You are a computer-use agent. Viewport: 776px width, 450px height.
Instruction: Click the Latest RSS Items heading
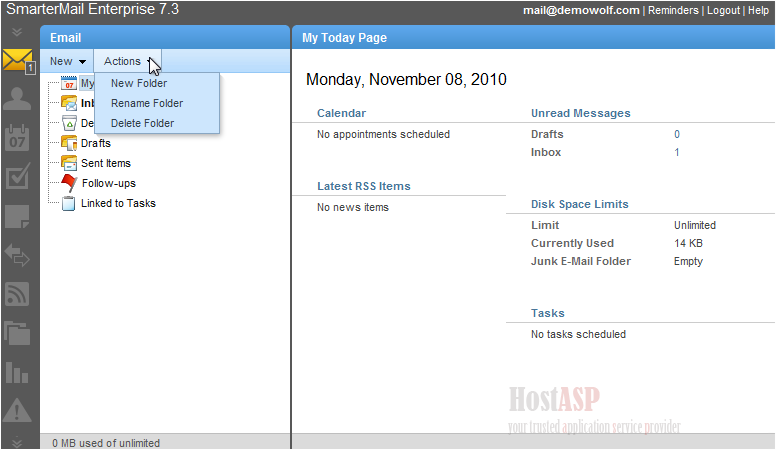pos(364,186)
